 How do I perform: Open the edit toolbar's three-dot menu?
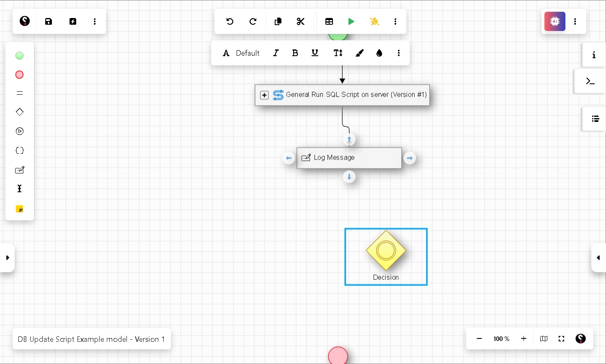click(395, 21)
